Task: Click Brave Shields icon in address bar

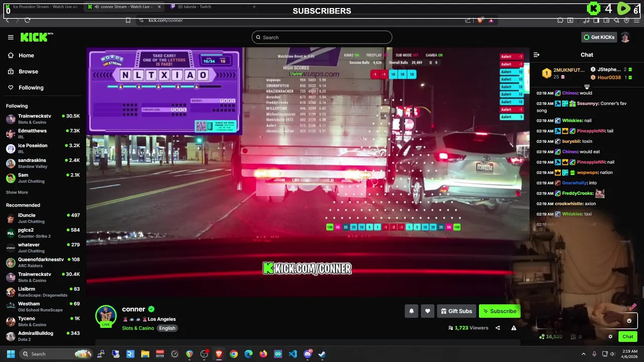Action: 479,20
